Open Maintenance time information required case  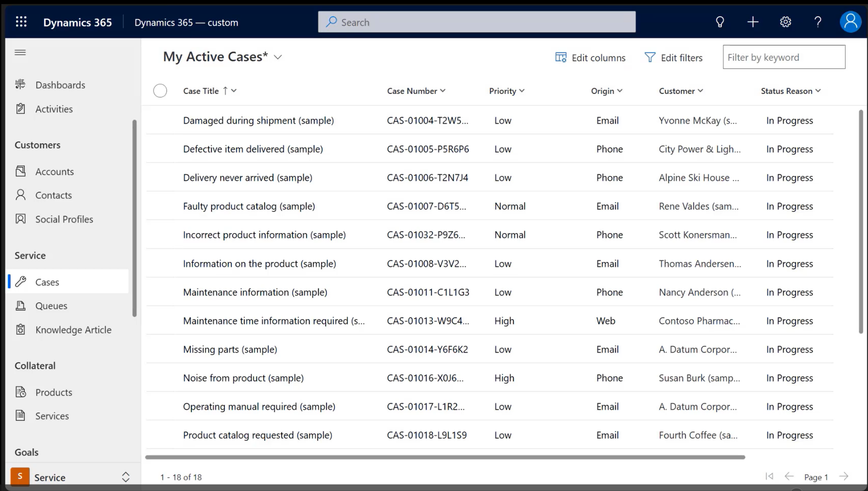[x=275, y=320]
